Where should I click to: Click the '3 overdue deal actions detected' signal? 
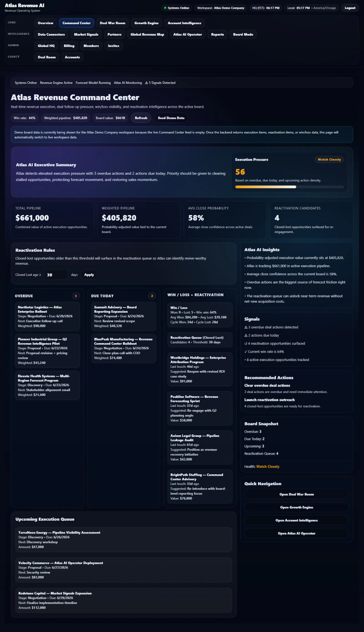(x=271, y=327)
